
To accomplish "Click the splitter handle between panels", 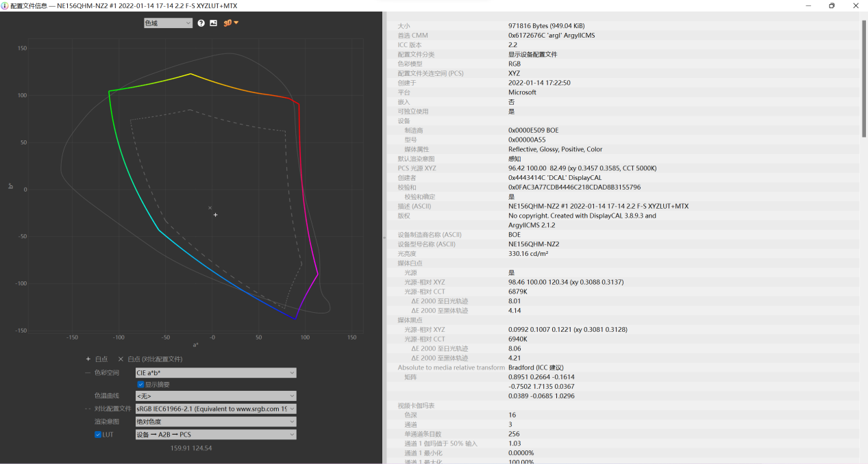I will (x=384, y=237).
